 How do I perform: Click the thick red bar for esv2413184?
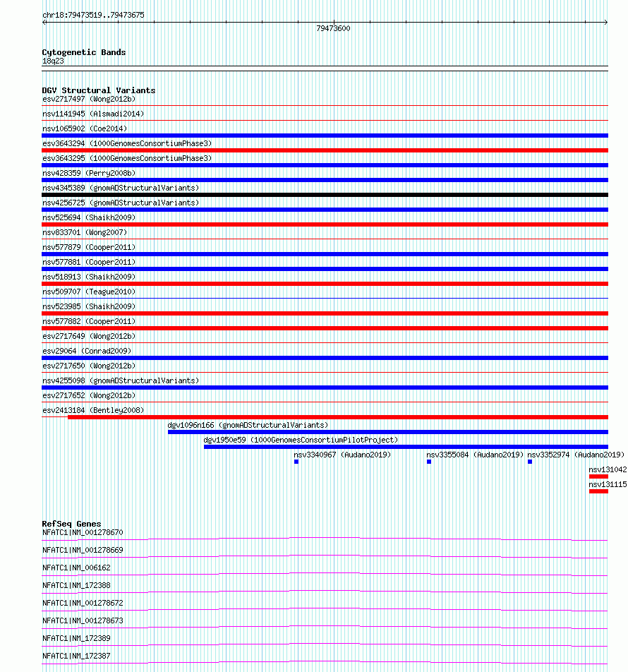[338, 417]
